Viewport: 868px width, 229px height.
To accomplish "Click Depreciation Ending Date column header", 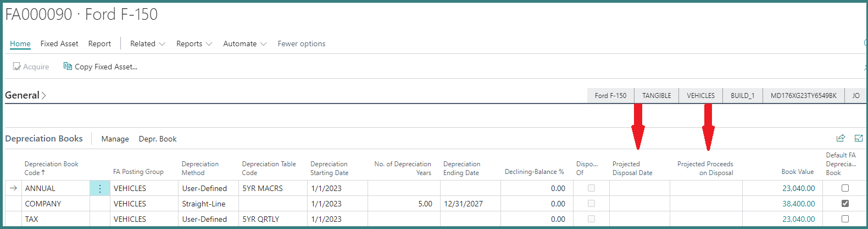I will (462, 168).
